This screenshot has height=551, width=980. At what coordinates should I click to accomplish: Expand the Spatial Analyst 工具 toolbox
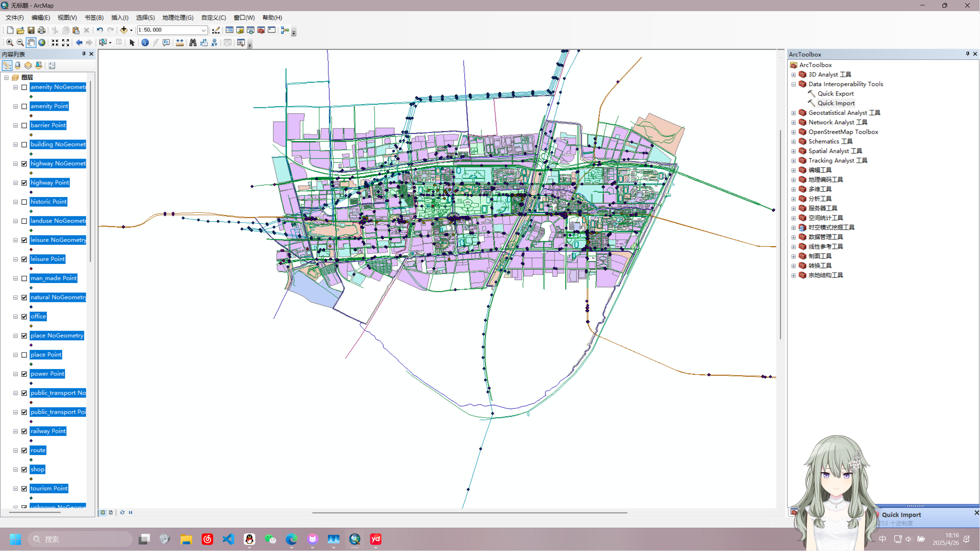pos(794,151)
